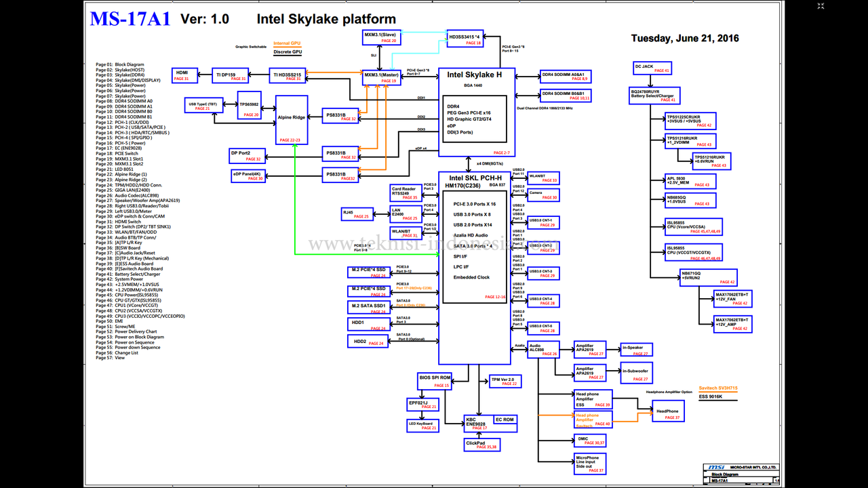The width and height of the screenshot is (868, 488).
Task: Click the TI HD3SS215 block
Action: (288, 75)
